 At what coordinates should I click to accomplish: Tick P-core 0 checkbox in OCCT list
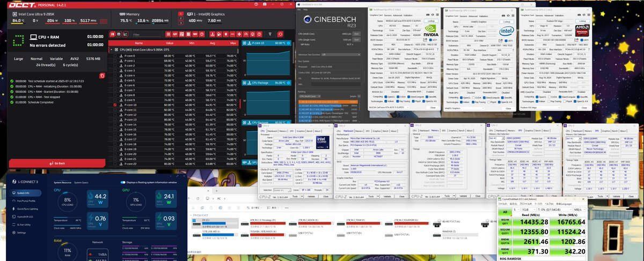pyautogui.click(x=114, y=56)
